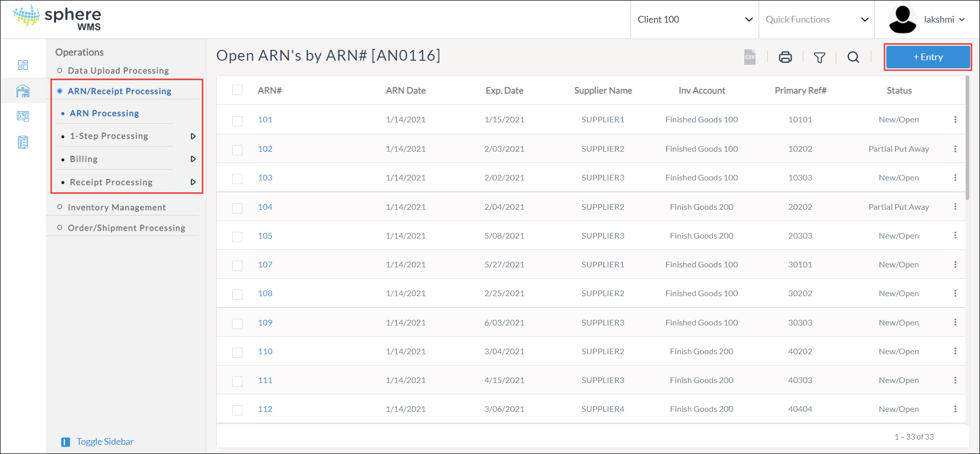
Task: Open row actions menu for ARN 103
Action: (x=955, y=177)
